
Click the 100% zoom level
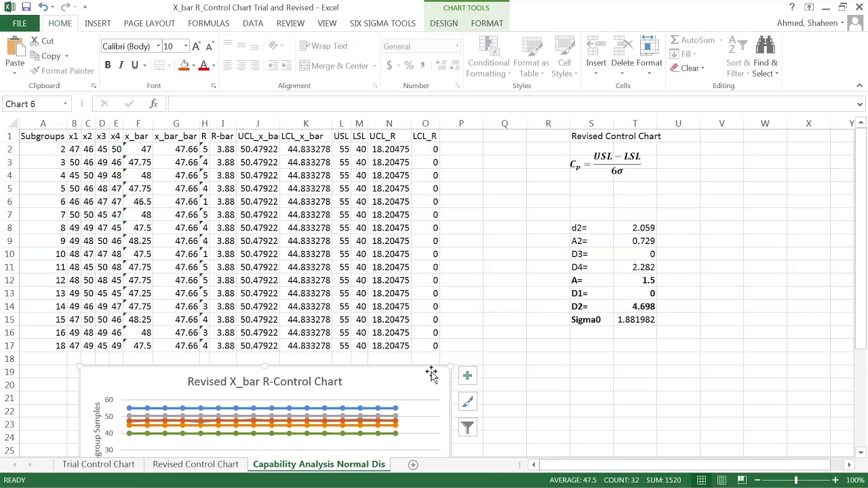pos(855,480)
